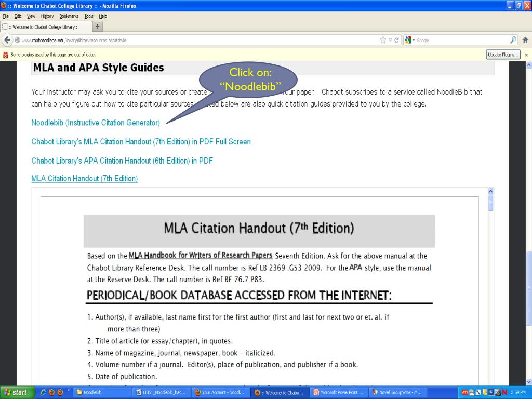Switch to Your Account - Noodl... taskbar window
Image resolution: width=532 pixels, height=399 pixels.
click(x=221, y=393)
